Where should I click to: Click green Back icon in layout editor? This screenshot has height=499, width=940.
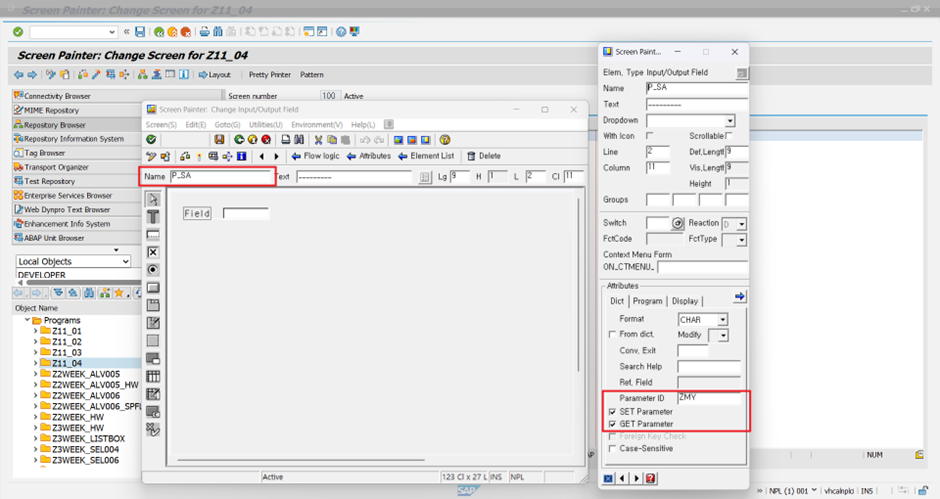239,140
